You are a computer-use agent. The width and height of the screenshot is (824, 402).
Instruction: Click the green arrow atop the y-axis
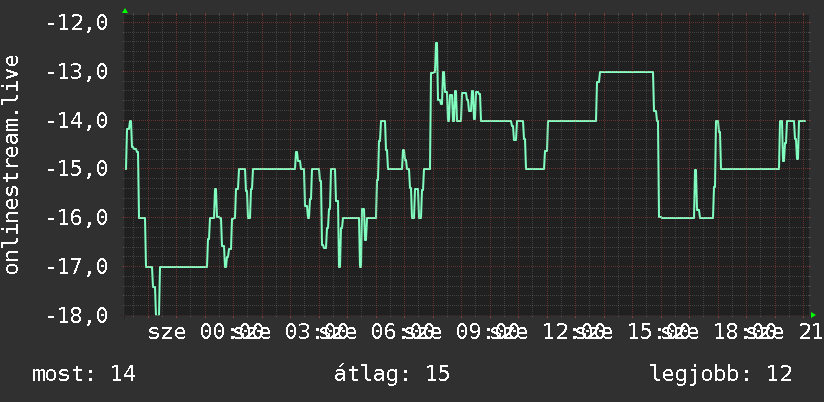click(125, 11)
